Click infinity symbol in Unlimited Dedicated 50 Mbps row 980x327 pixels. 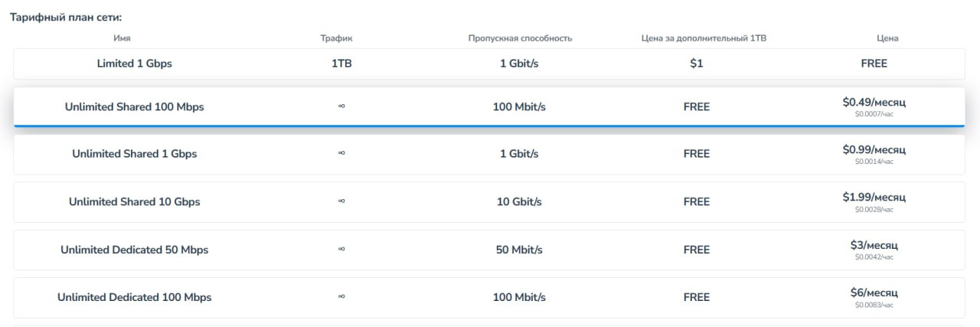pyautogui.click(x=341, y=250)
